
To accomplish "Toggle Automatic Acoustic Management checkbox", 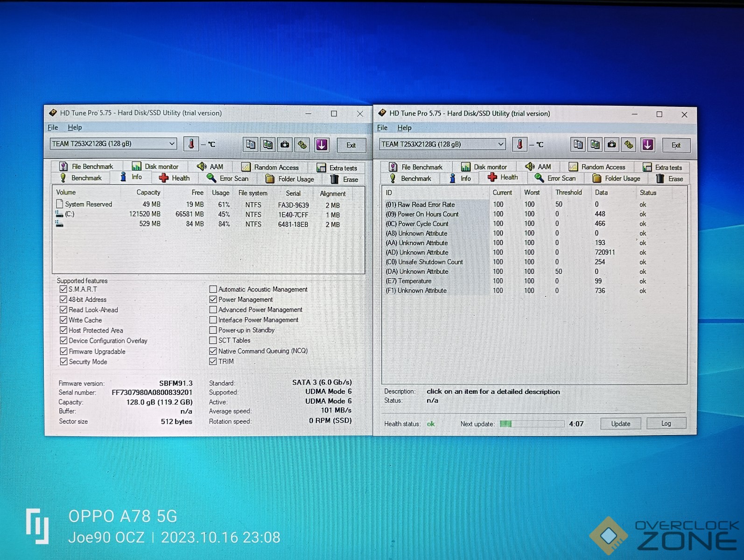I will click(x=213, y=289).
